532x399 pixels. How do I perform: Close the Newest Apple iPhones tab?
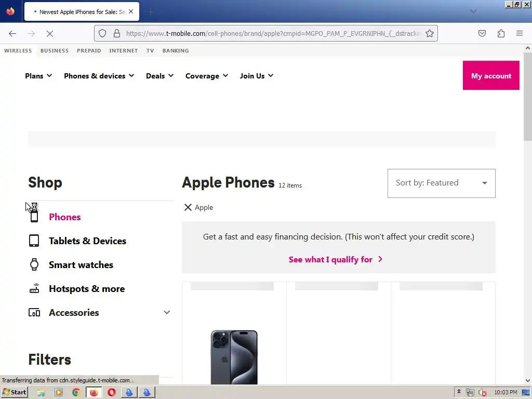(131, 11)
